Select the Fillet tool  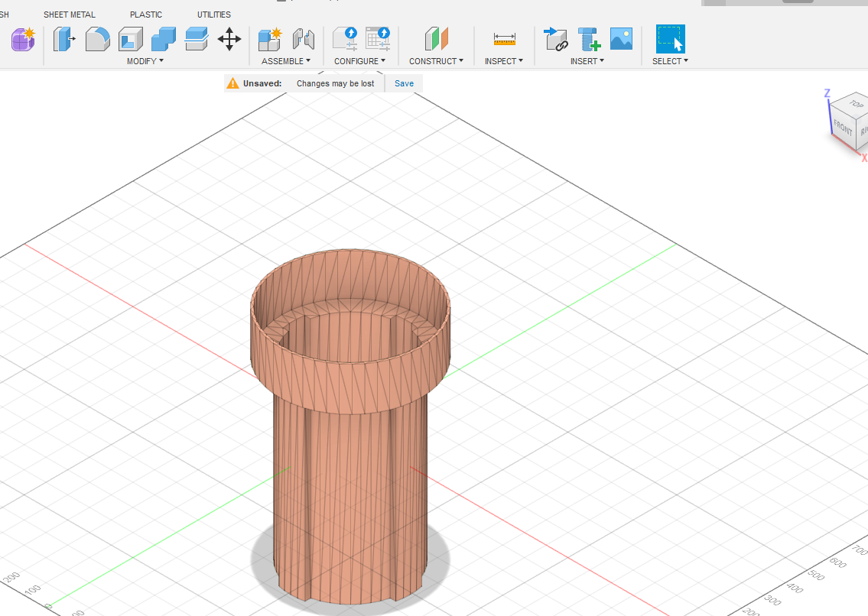[x=97, y=39]
